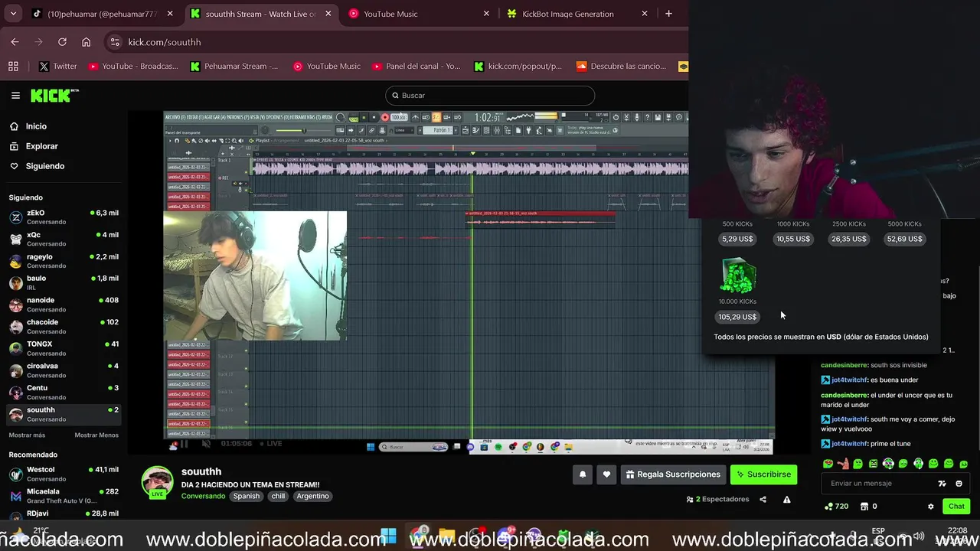This screenshot has width=980, height=551.
Task: Open the tab search dropdown arrow
Action: (x=13, y=14)
